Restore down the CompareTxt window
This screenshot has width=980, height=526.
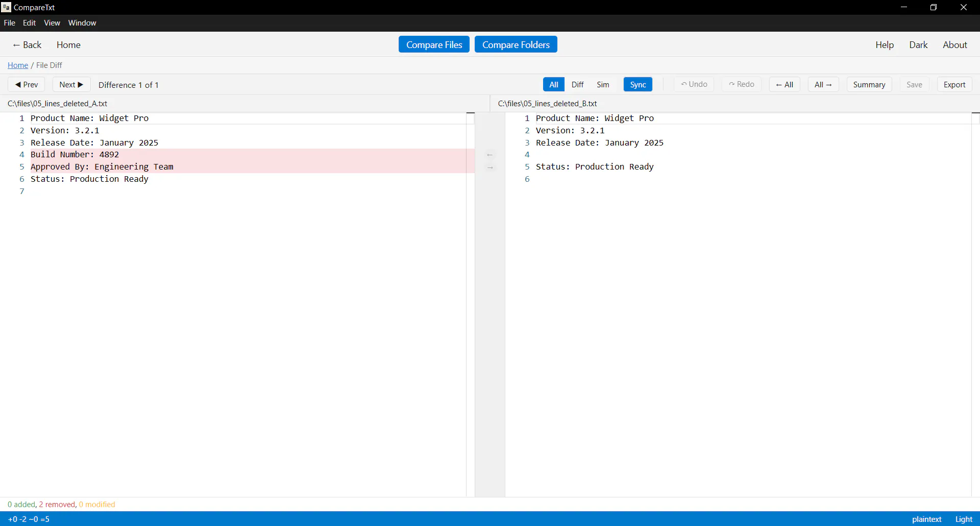pos(934,7)
